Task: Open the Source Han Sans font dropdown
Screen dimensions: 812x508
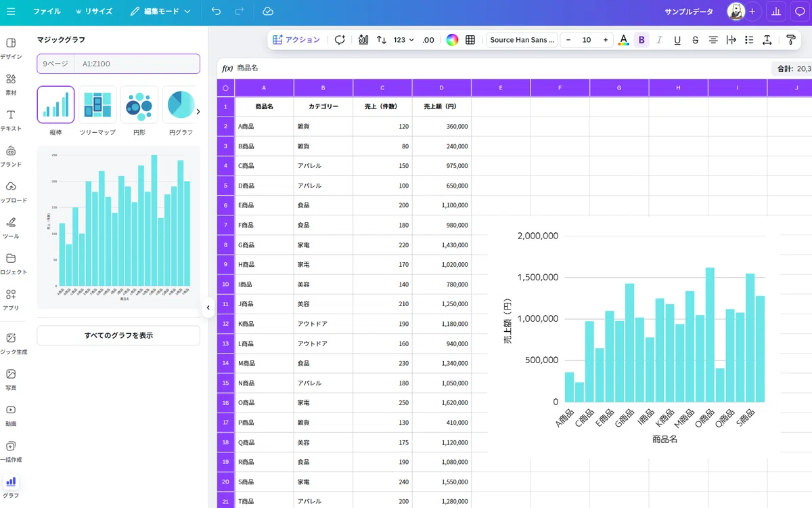Action: (x=522, y=40)
